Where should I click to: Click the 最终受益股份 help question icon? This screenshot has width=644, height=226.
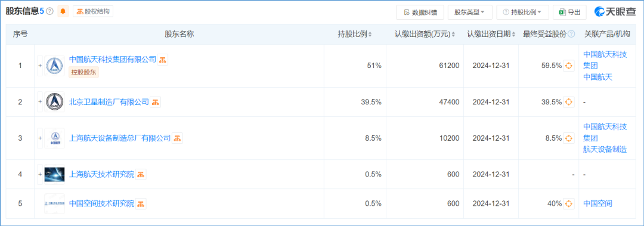571,35
